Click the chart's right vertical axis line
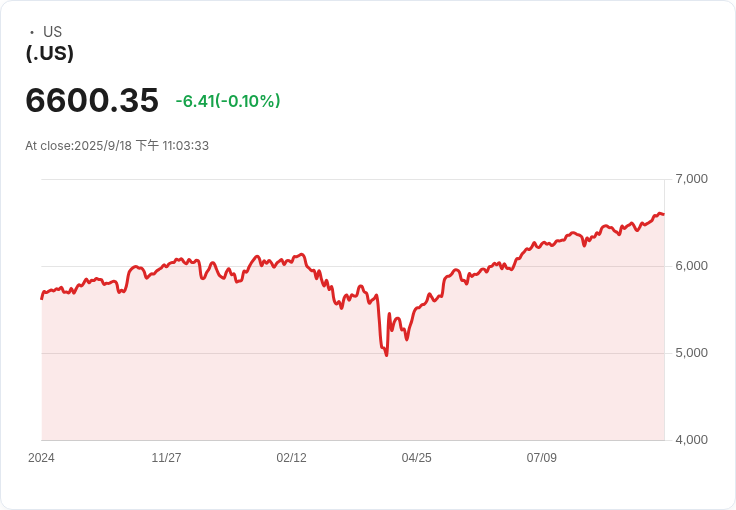The height and width of the screenshot is (510, 736). pos(665,310)
